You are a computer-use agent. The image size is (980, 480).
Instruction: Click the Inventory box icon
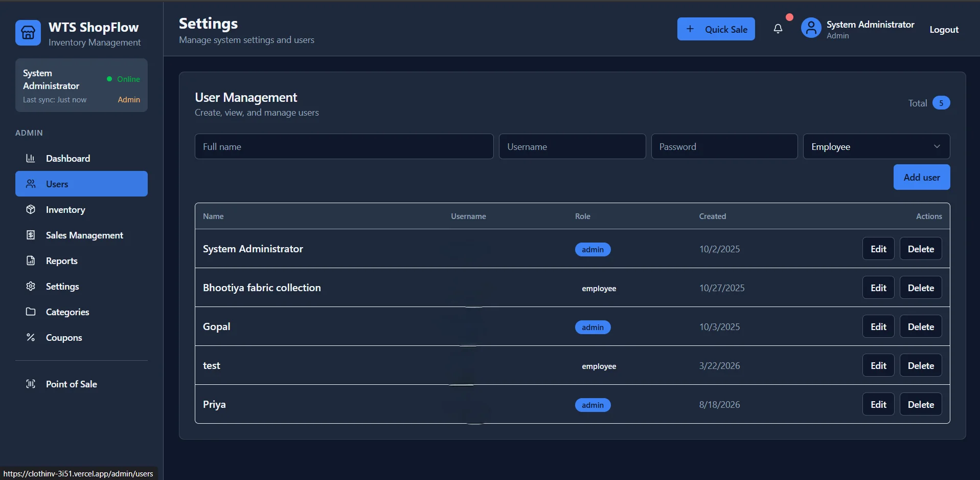(x=31, y=209)
